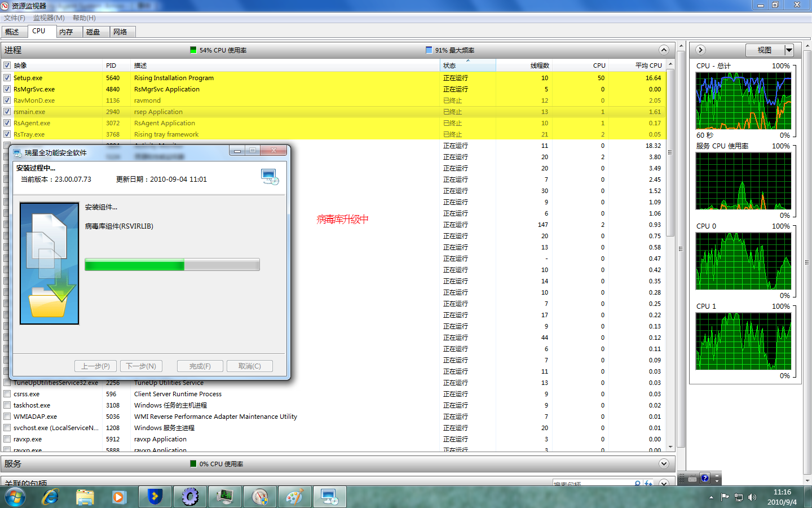
Task: Click the volume speaker tray icon
Action: click(752, 497)
